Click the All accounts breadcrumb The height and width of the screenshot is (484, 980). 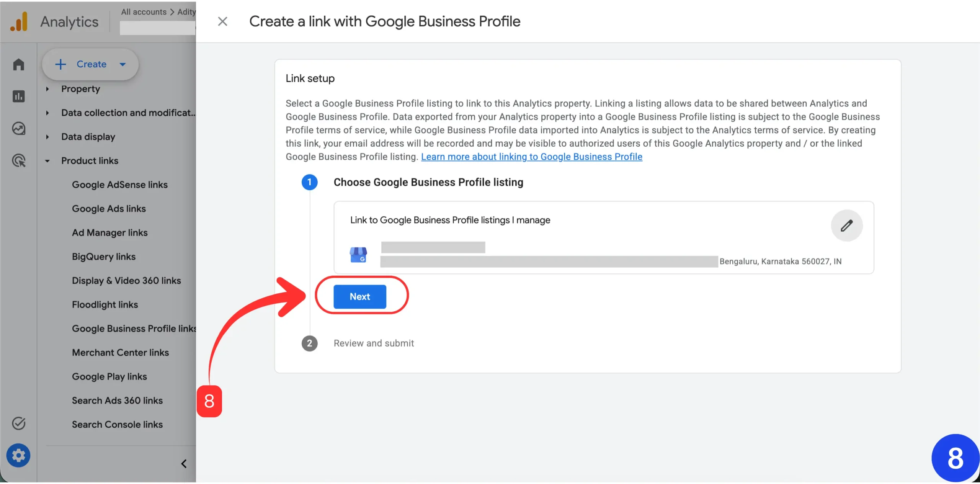[x=144, y=12]
